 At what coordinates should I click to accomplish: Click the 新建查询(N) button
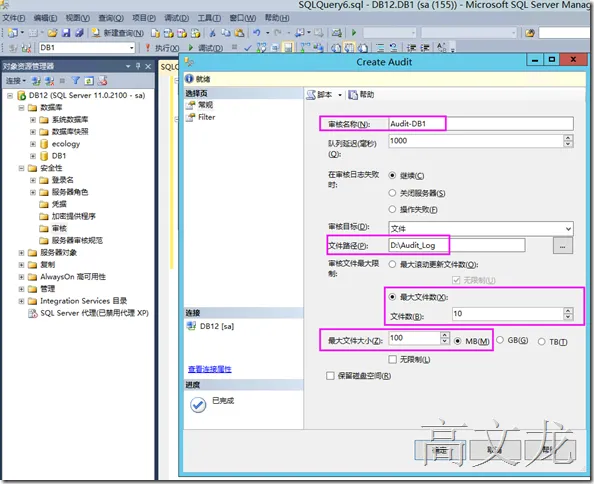pos(118,33)
